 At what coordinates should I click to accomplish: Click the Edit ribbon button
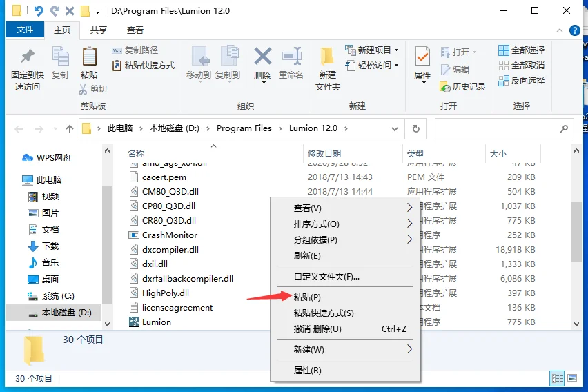(455, 70)
